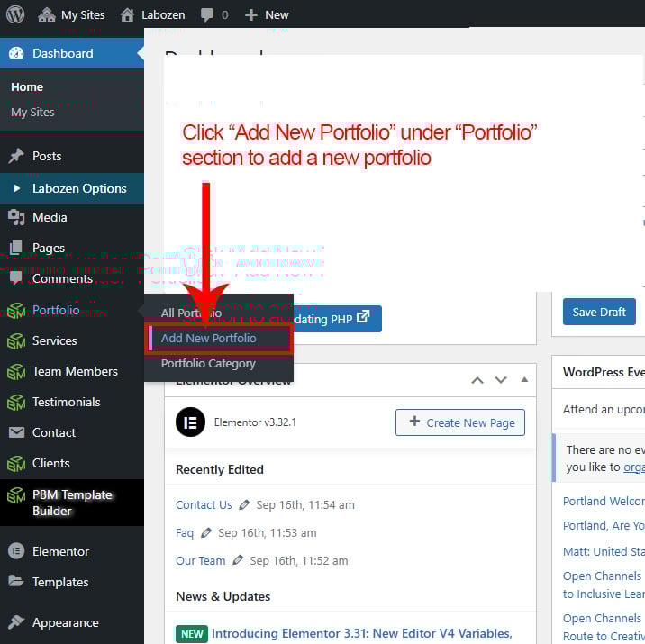
Task: Select Add New Portfolio submenu item
Action: point(209,339)
